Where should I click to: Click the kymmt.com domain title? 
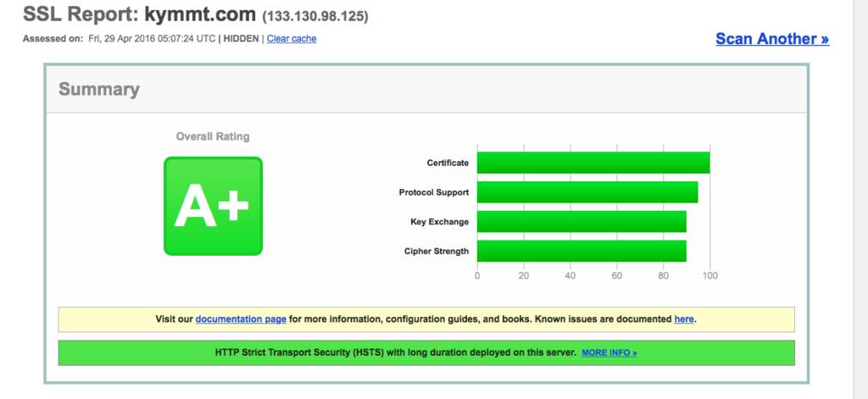point(201,14)
